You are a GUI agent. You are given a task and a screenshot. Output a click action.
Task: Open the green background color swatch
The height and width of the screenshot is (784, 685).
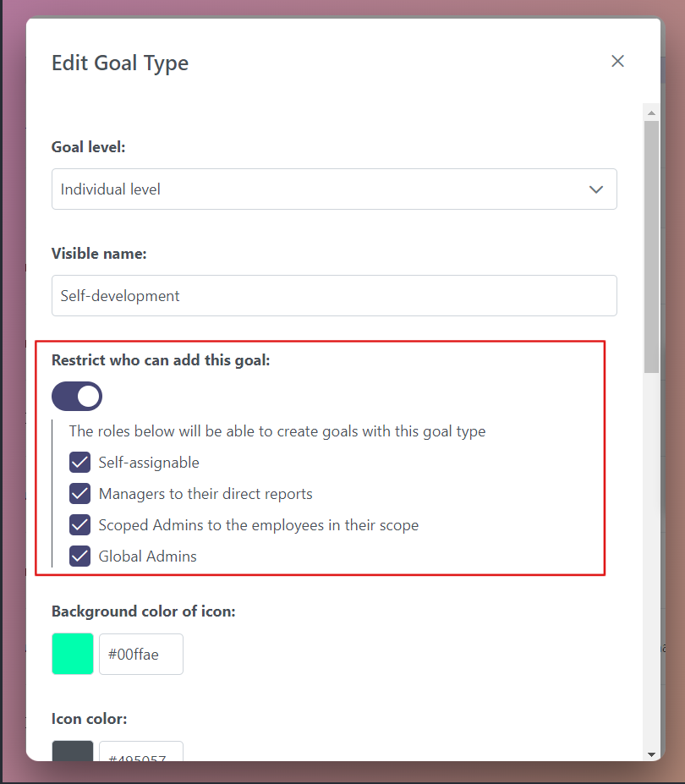pos(73,655)
